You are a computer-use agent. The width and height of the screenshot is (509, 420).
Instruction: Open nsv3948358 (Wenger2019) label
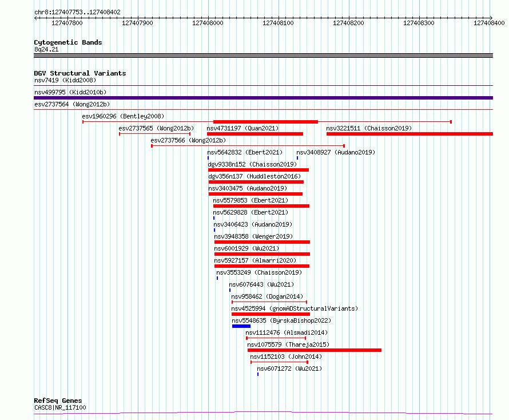[253, 236]
